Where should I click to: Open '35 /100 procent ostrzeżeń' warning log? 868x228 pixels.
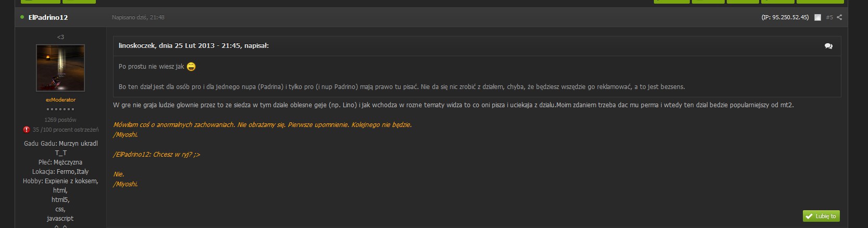[x=66, y=130]
